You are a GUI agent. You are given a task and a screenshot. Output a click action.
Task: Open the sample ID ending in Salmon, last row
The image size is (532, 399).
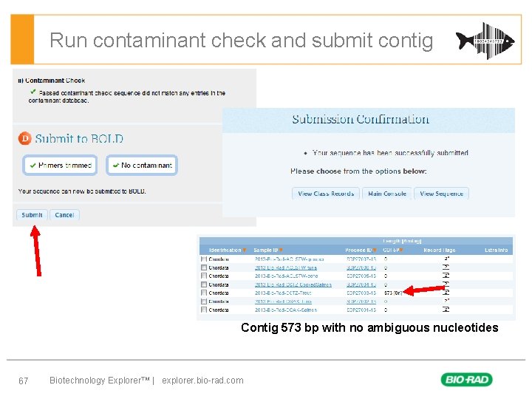click(286, 310)
